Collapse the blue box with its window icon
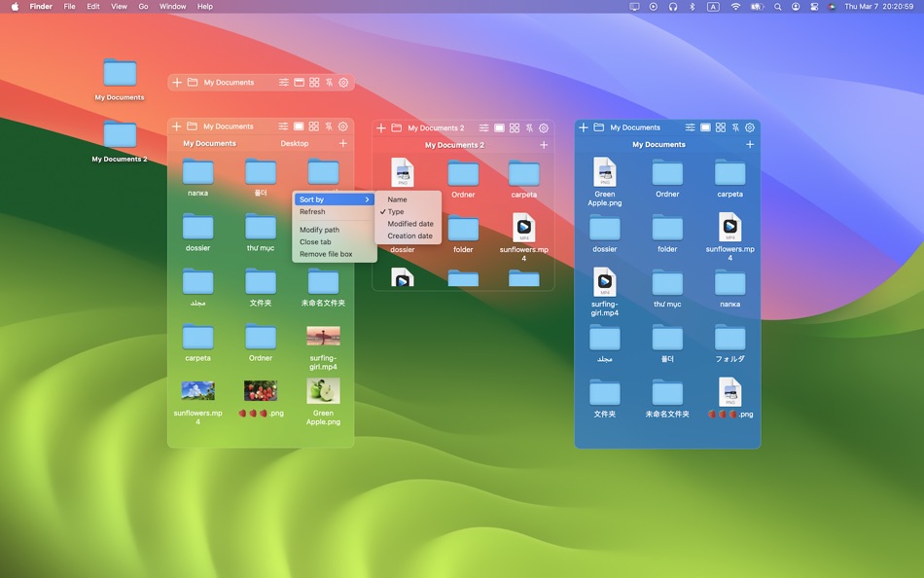 pos(705,127)
